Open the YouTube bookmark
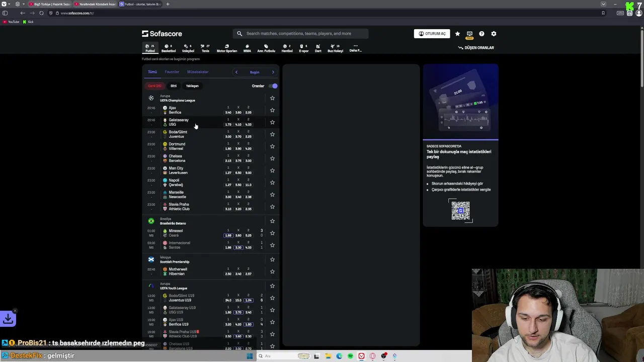Image resolution: width=644 pixels, height=362 pixels. 11,22
